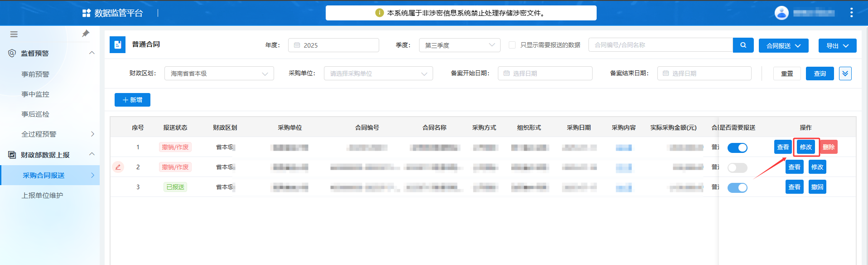
Task: Click the red edit pencil icon in row 2
Action: pyautogui.click(x=118, y=167)
